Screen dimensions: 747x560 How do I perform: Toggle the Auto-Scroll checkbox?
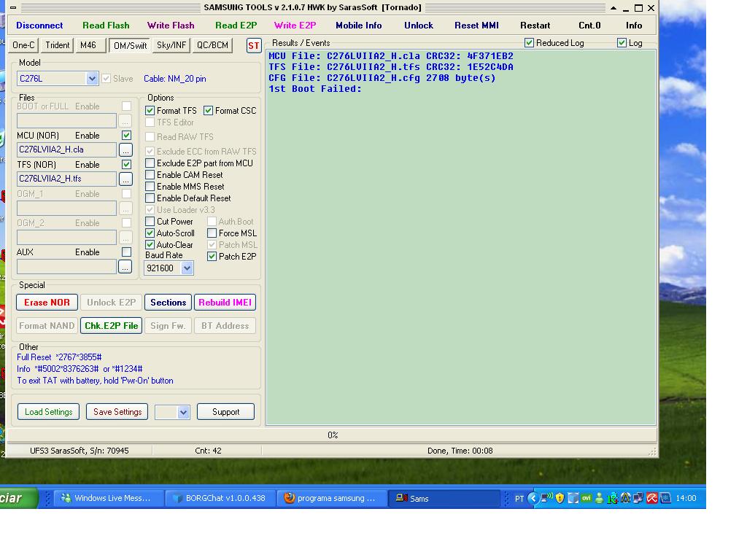pos(150,233)
